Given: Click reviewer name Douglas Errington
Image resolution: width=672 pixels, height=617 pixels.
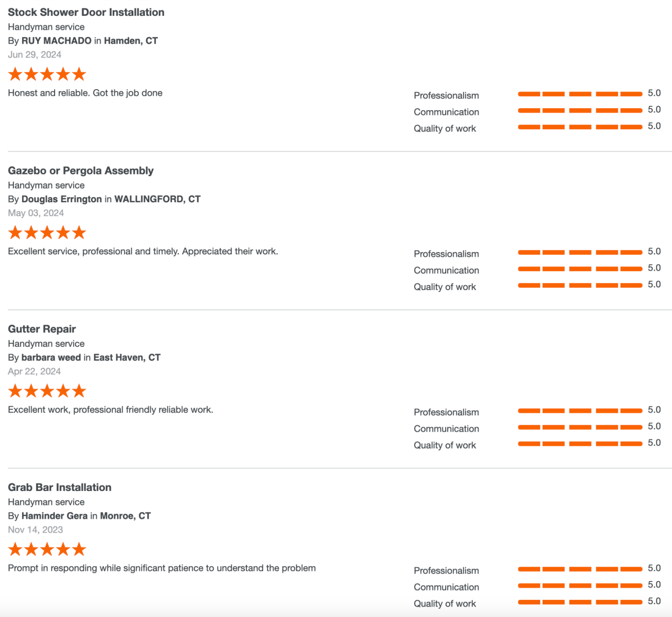Looking at the screenshot, I should 61,199.
